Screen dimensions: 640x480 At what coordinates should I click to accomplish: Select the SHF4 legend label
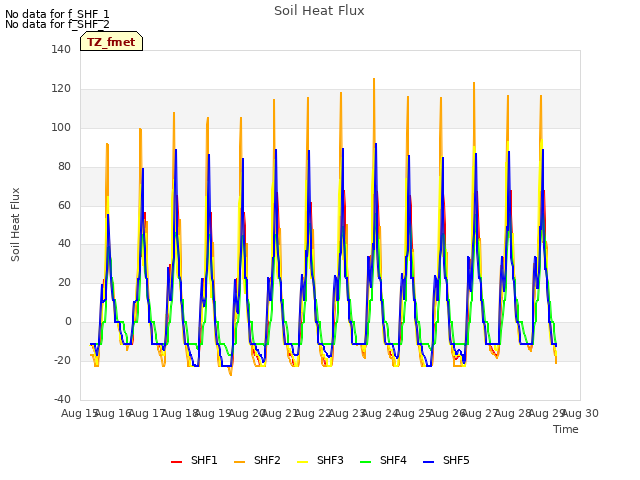pyautogui.click(x=393, y=460)
